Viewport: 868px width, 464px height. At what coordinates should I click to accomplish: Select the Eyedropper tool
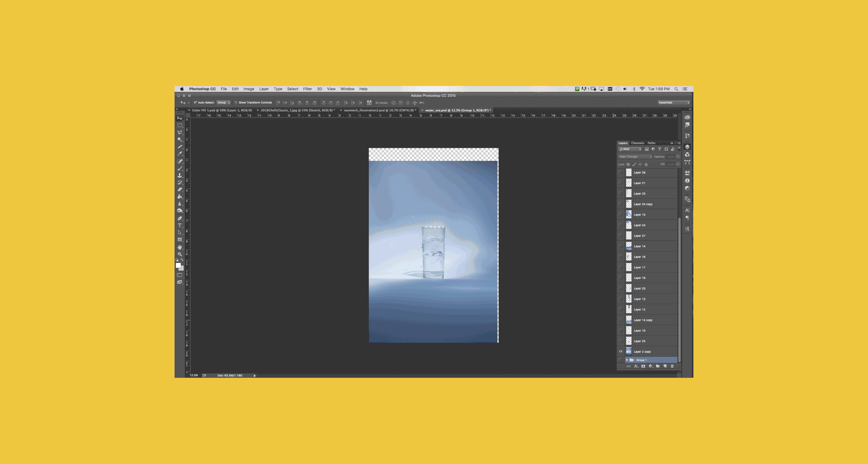[x=180, y=154]
